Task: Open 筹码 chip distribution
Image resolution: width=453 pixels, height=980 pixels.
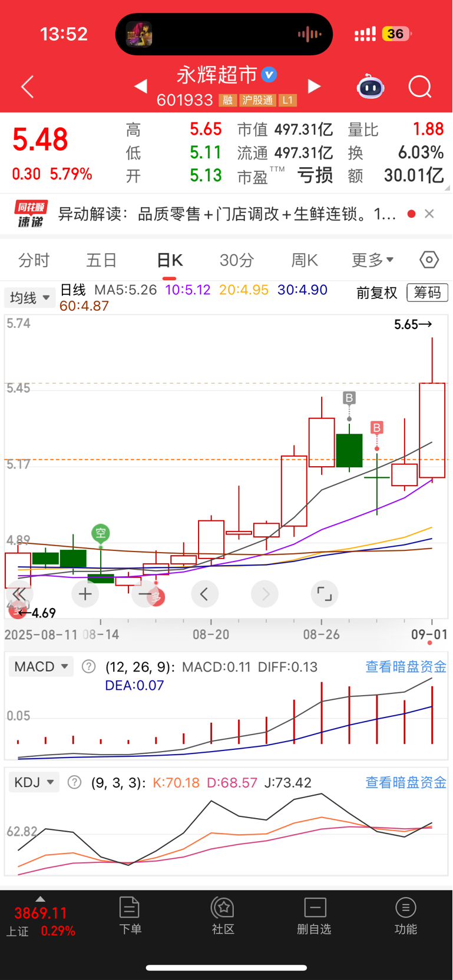Action: click(428, 293)
